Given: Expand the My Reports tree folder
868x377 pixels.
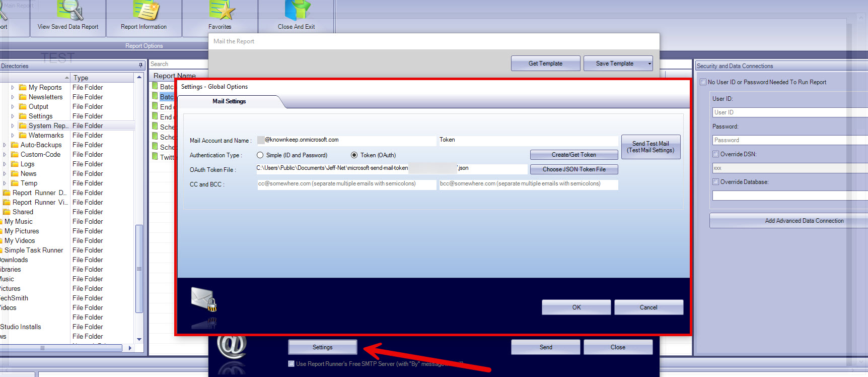Looking at the screenshot, I should (13, 87).
